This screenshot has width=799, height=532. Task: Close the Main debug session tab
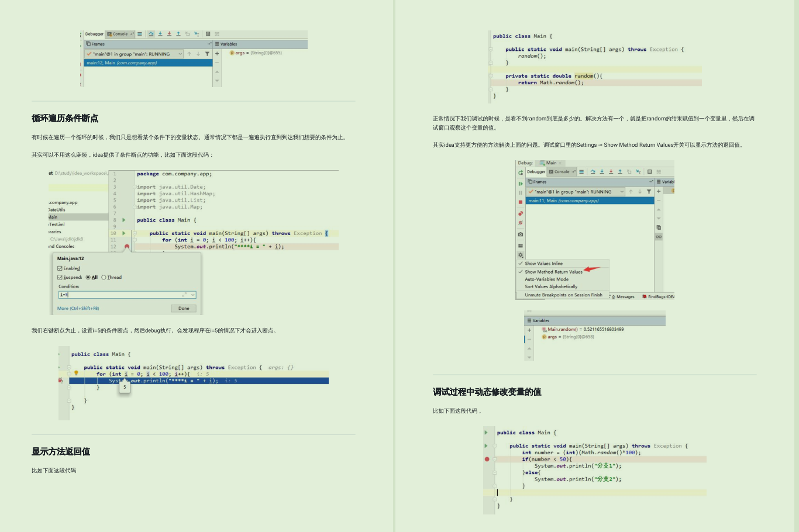point(560,163)
